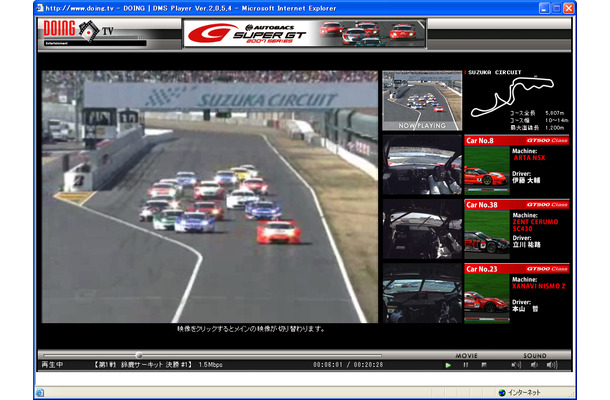This screenshot has height=400, width=610.
Task: Click the Car No.8 header bar
Action: (x=517, y=140)
